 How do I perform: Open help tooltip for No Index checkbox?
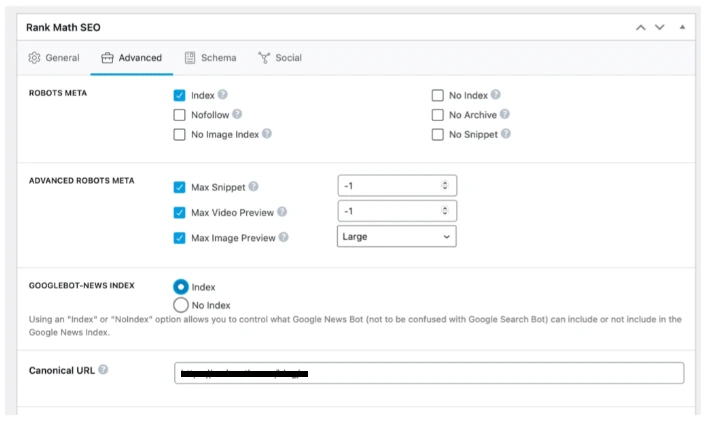[x=496, y=94]
